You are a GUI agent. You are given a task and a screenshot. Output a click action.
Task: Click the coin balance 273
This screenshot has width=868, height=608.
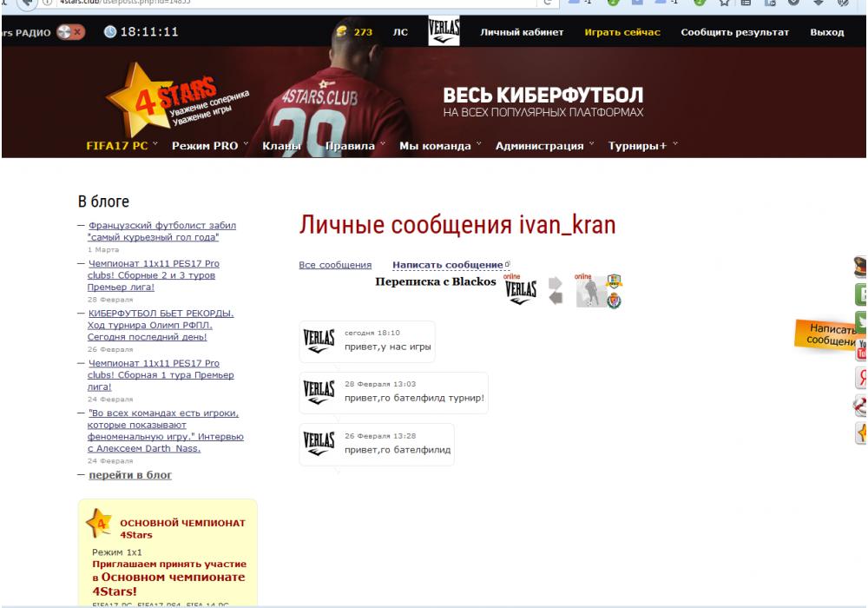tap(363, 32)
